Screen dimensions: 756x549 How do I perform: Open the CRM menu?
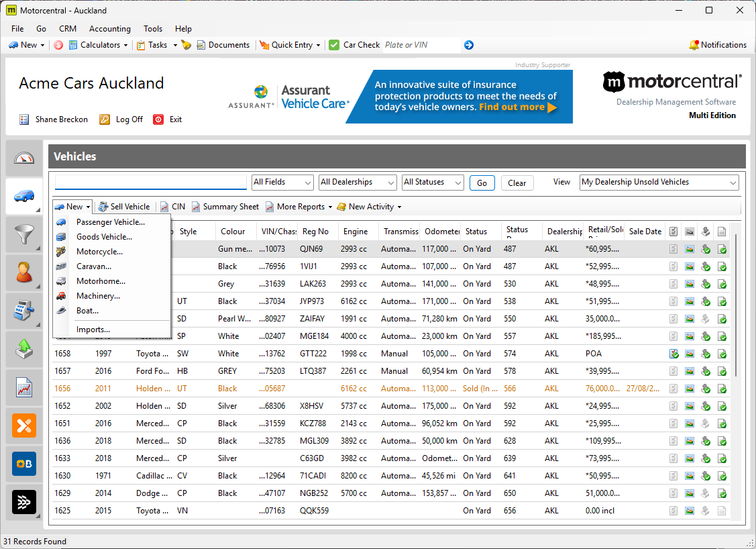point(68,29)
